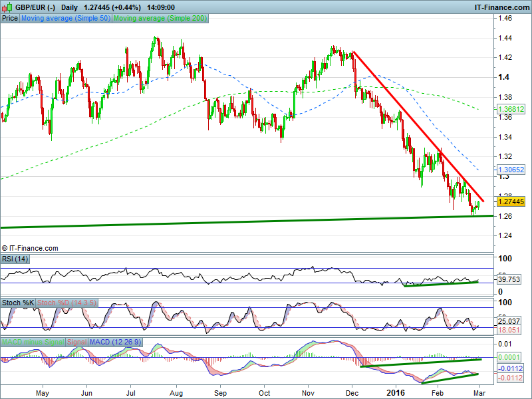Click the © IT-Finance.com copyright text
The image size is (532, 399).
[x=29, y=248]
